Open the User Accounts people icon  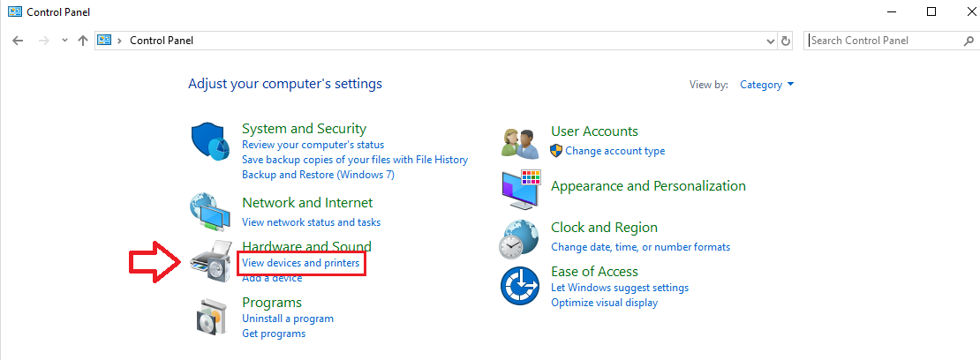click(x=520, y=143)
